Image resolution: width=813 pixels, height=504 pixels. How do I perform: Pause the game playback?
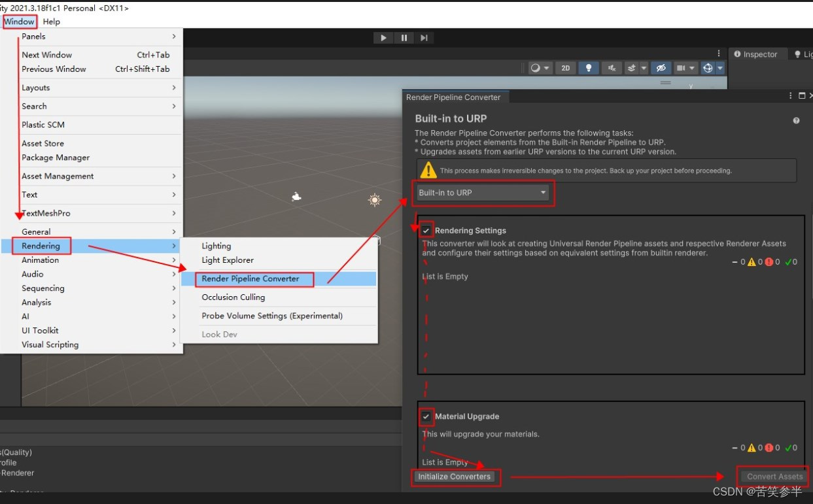[x=403, y=37]
